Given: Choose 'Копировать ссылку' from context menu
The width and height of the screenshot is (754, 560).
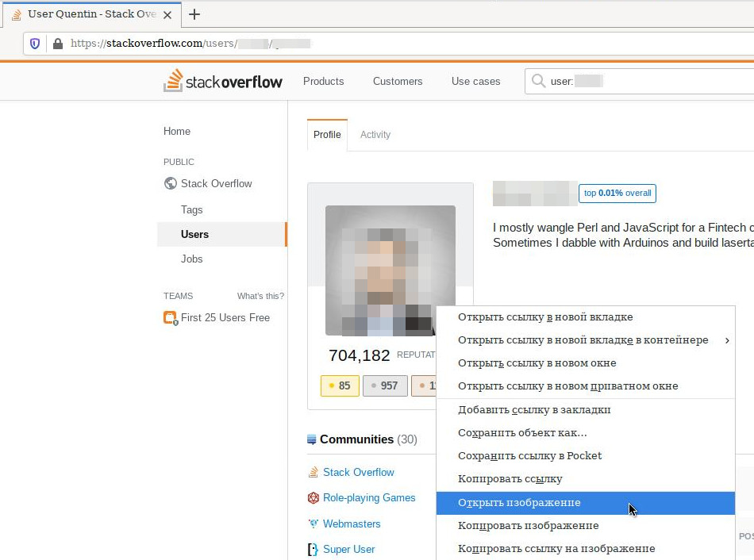Looking at the screenshot, I should 586,479.
